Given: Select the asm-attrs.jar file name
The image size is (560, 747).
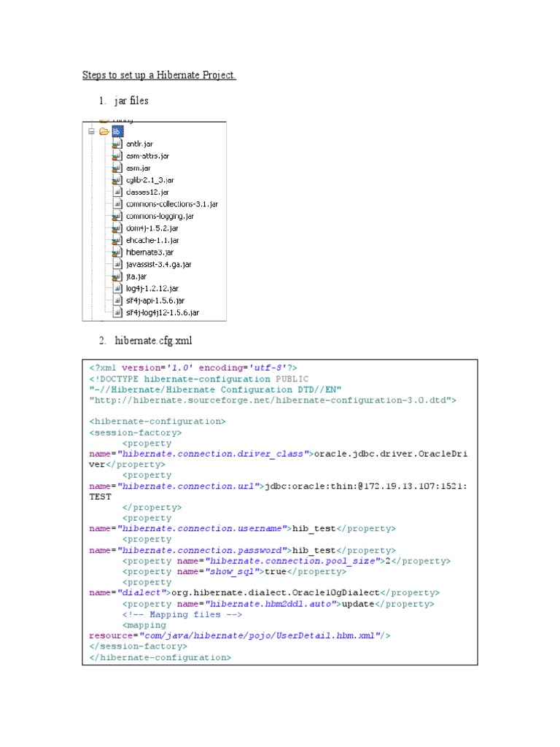Looking at the screenshot, I should point(147,156).
